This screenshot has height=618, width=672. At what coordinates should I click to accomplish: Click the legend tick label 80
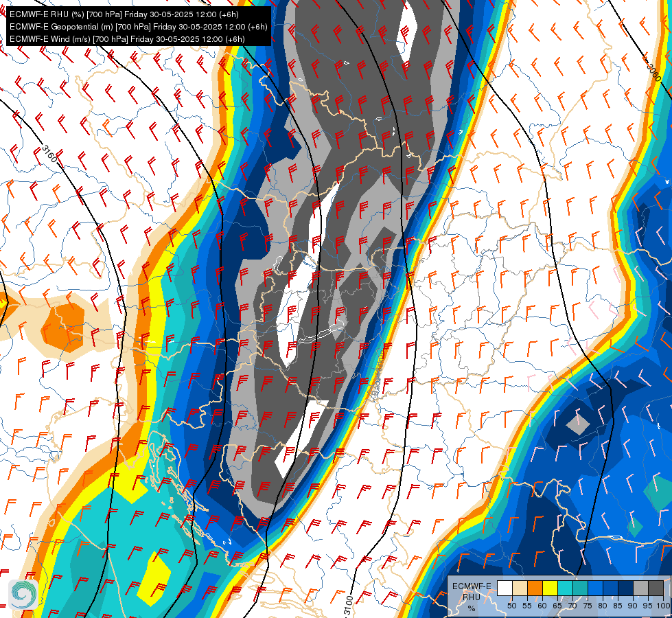pos(602,606)
